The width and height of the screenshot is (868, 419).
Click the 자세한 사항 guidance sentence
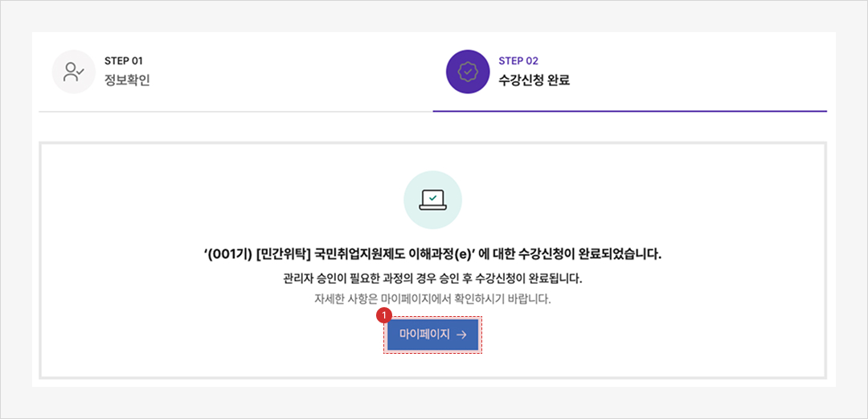(432, 299)
